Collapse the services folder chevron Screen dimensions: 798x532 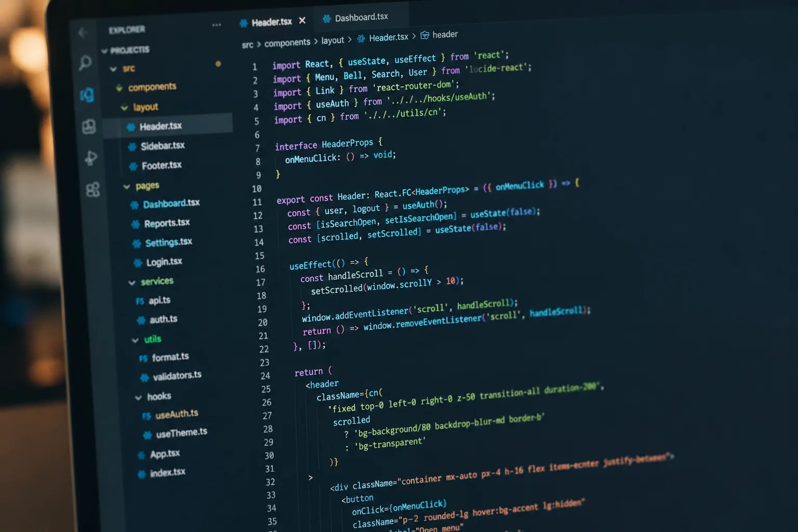131,283
